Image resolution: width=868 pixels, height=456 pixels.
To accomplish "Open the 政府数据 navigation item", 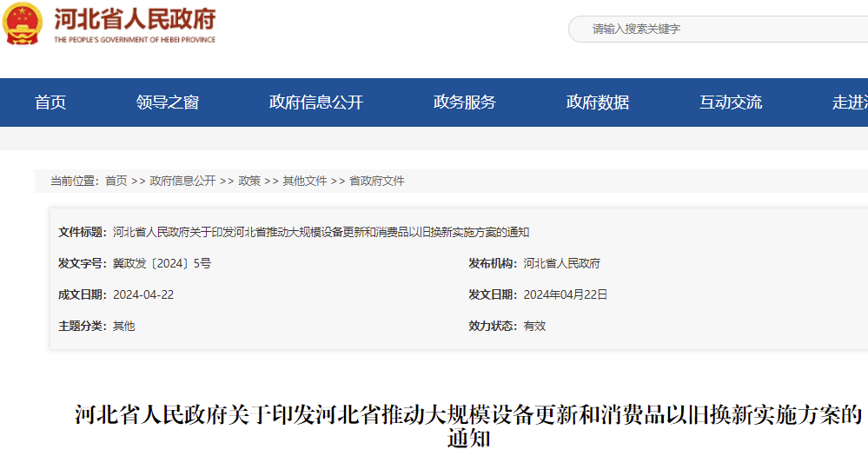I will (598, 102).
